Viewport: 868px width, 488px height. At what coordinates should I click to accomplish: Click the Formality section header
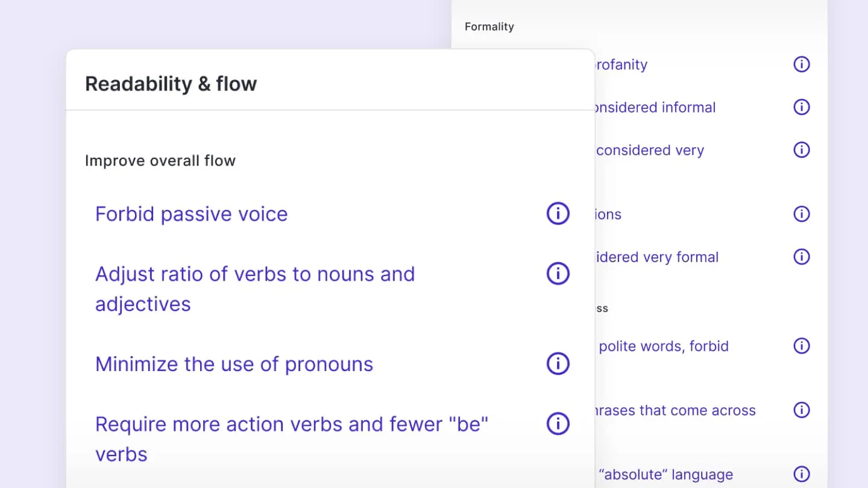(489, 27)
